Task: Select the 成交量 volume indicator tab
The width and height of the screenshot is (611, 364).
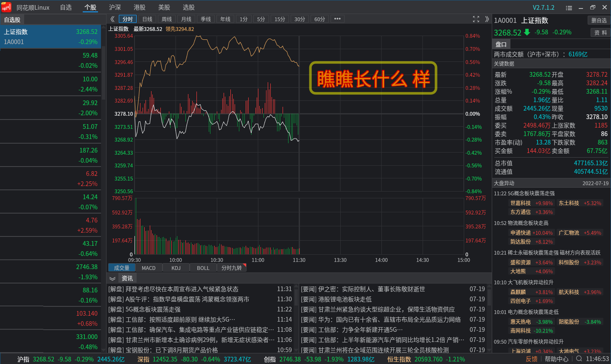Action: tap(122, 268)
